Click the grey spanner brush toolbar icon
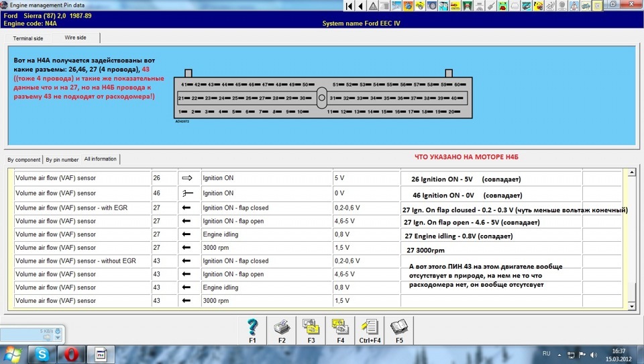644x364 pixels. [x=491, y=6]
